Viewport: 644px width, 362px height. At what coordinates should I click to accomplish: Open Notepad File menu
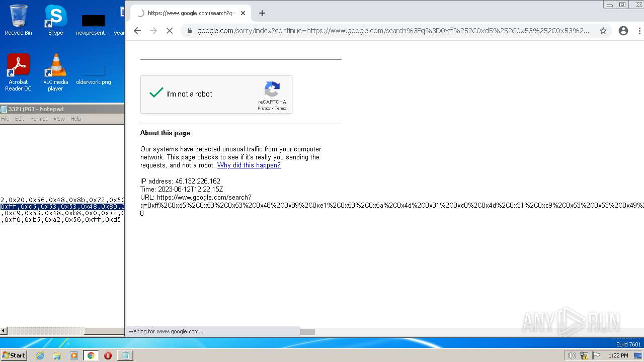(x=5, y=119)
